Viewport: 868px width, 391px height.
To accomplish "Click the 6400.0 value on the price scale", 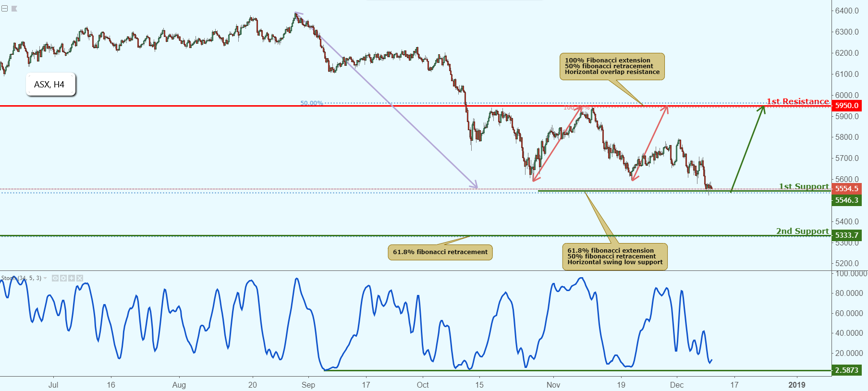I will coord(847,11).
